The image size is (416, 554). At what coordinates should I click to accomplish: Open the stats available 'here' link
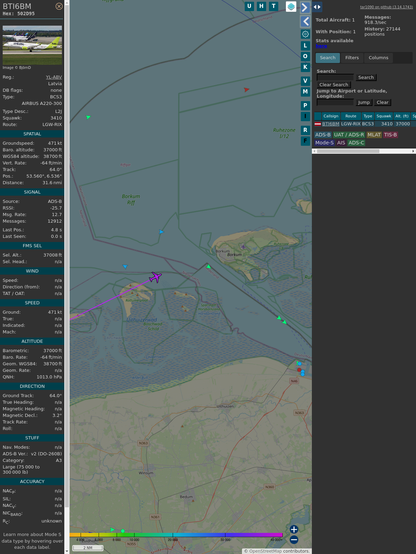click(321, 46)
